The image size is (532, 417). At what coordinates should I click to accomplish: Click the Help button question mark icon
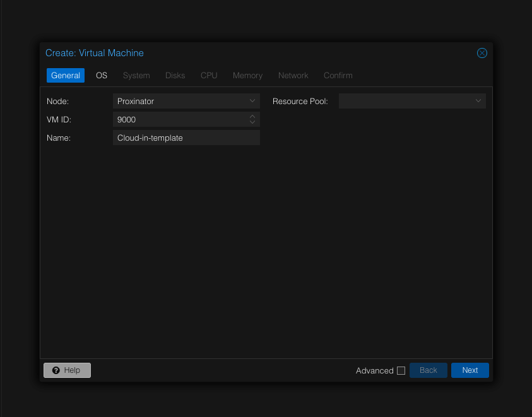point(56,370)
